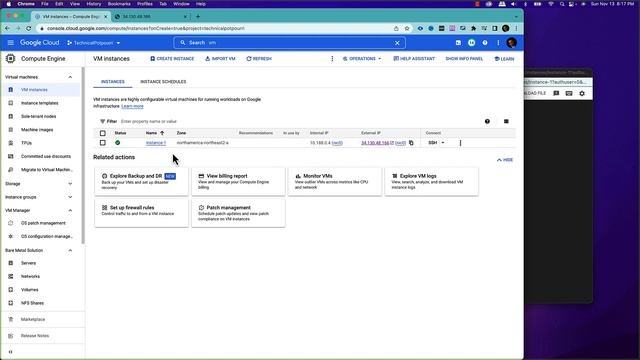Screen dimensions: 640x360
Task: Copy external IP address icon
Action: 411,143
